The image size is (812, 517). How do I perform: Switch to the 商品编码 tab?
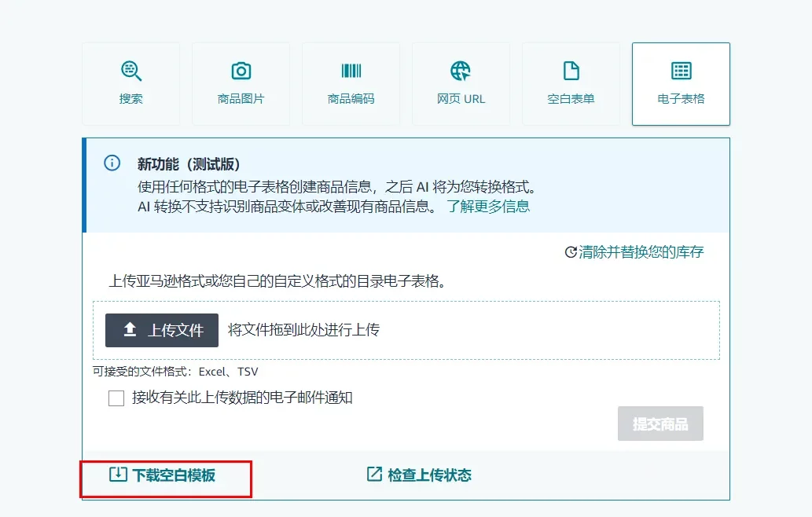(x=351, y=84)
